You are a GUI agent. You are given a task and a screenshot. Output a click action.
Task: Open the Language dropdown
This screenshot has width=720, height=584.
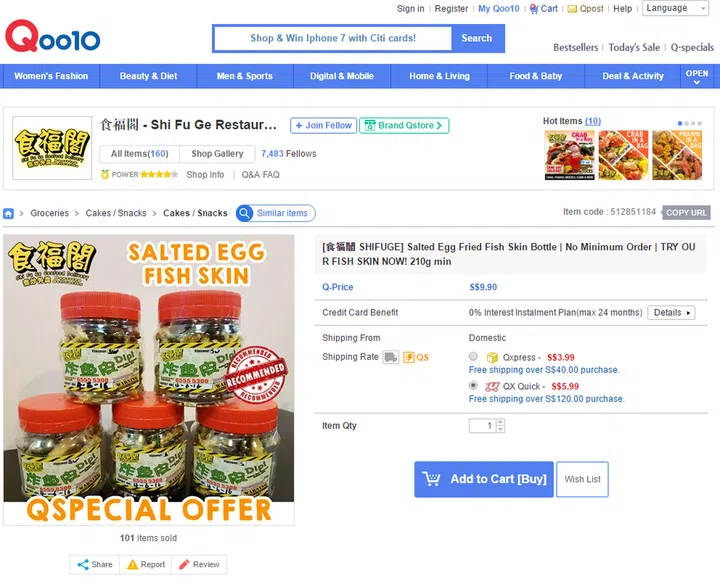point(676,8)
